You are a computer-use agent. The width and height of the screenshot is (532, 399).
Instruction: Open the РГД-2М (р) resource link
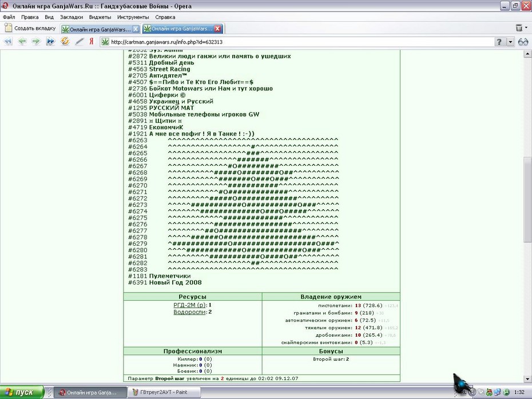pyautogui.click(x=189, y=305)
